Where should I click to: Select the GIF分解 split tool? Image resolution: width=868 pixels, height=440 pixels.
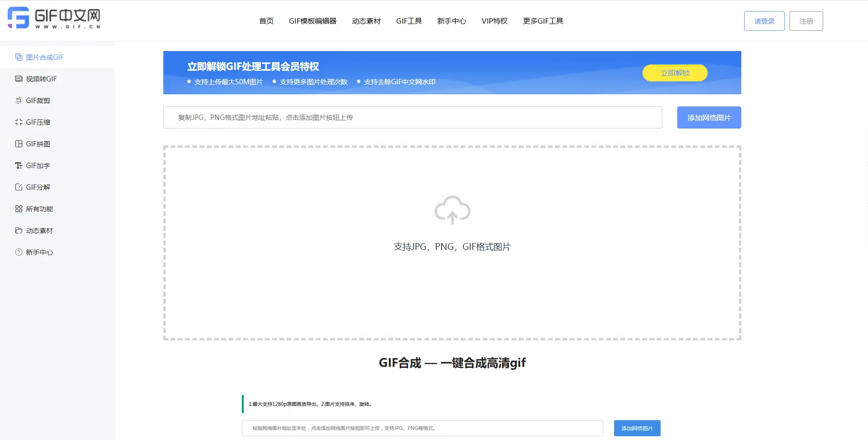click(39, 187)
